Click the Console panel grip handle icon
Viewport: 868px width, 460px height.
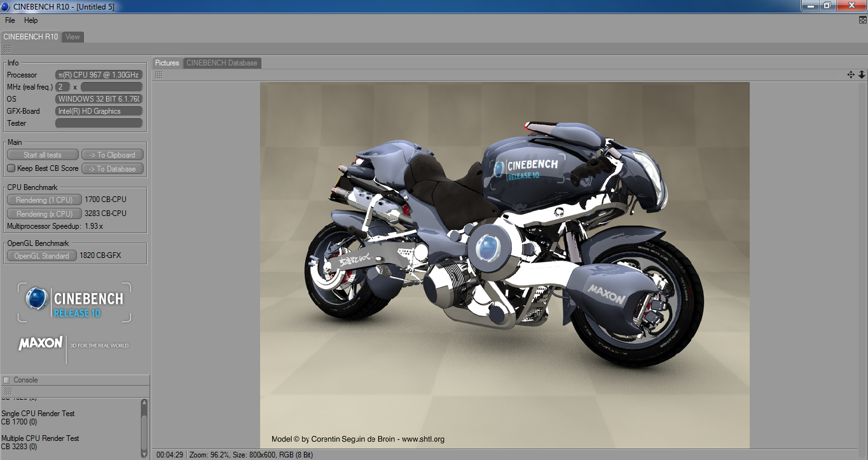[7, 391]
